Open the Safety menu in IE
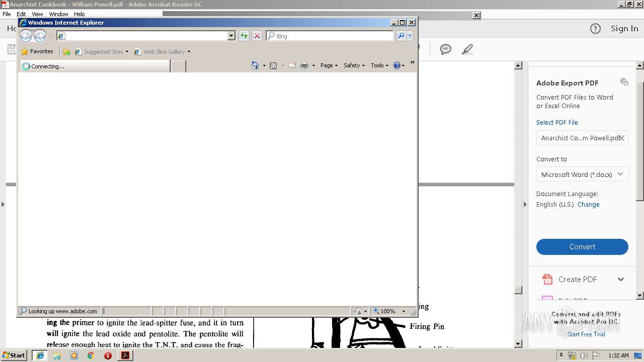Viewport: 644px width, 362px height. (x=354, y=65)
